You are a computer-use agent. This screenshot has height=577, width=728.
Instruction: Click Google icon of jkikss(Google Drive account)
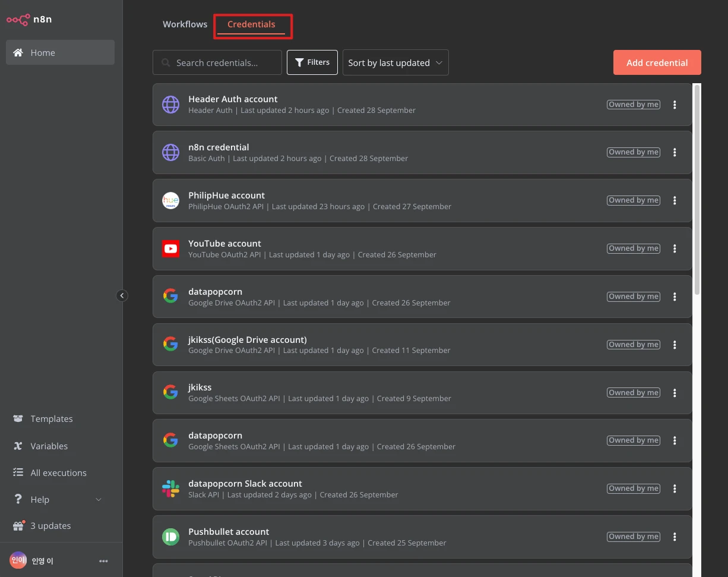[x=170, y=343]
